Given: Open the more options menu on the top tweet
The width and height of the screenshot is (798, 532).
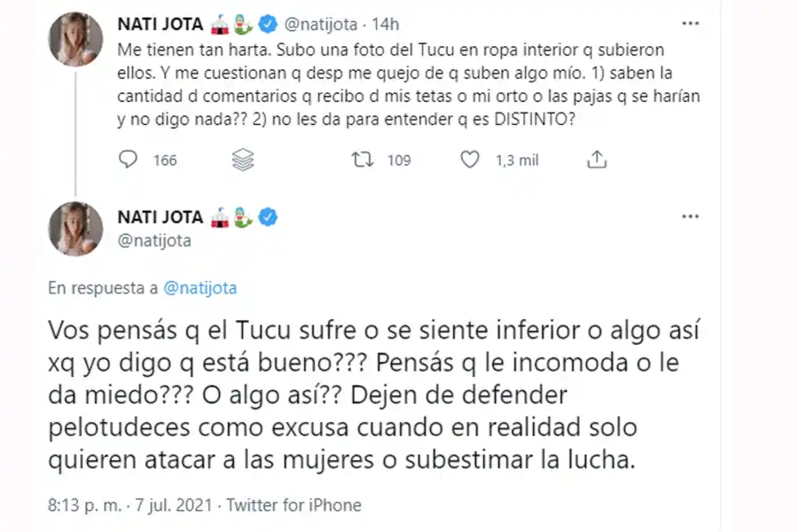Looking at the screenshot, I should 691,24.
